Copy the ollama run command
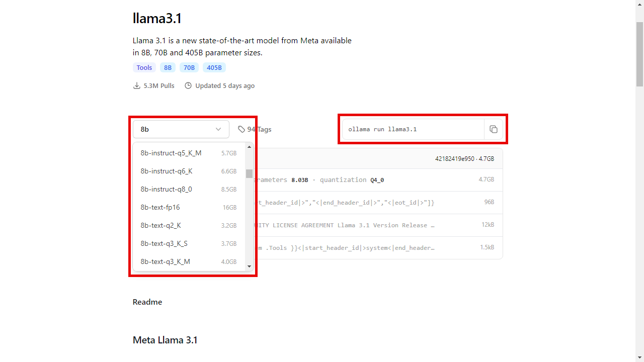 (x=494, y=129)
